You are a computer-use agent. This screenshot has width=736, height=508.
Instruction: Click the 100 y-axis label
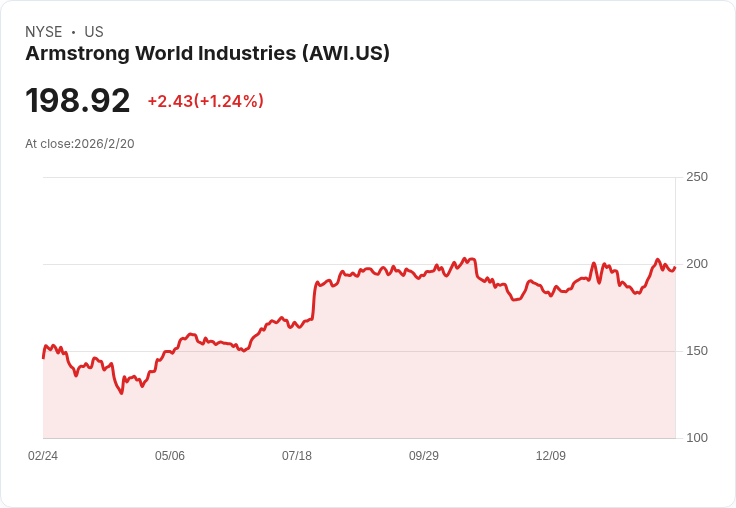[697, 438]
